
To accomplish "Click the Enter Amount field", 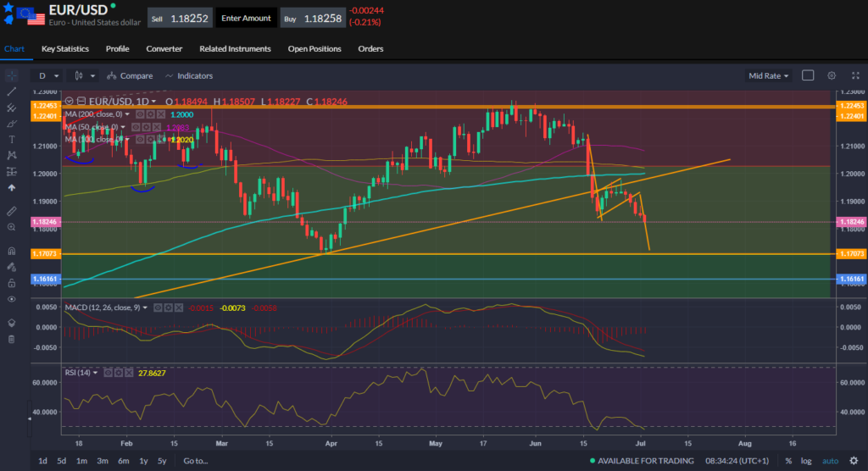I will click(x=246, y=19).
